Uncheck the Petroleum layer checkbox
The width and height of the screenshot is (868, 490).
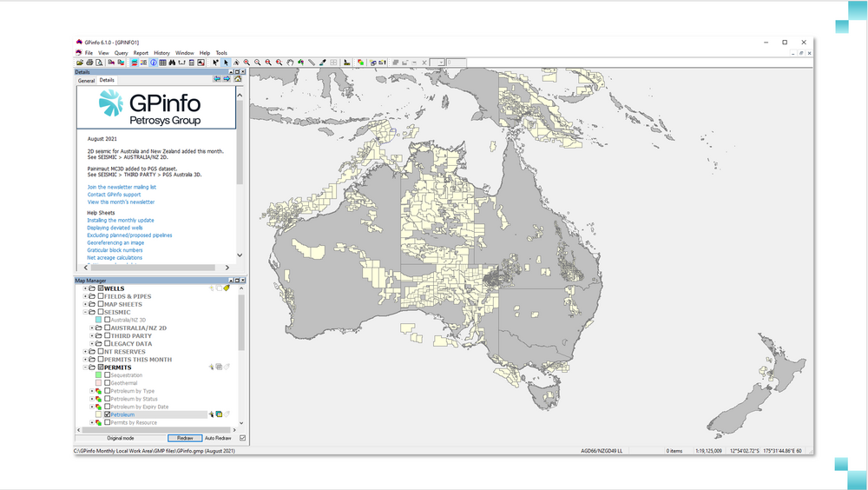click(x=108, y=414)
